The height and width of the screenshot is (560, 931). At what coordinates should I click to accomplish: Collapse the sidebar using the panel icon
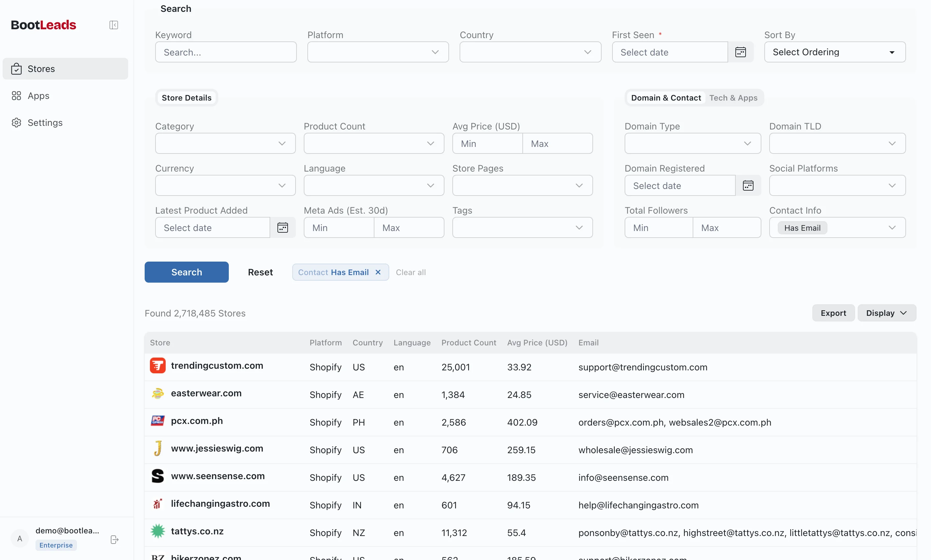[113, 25]
